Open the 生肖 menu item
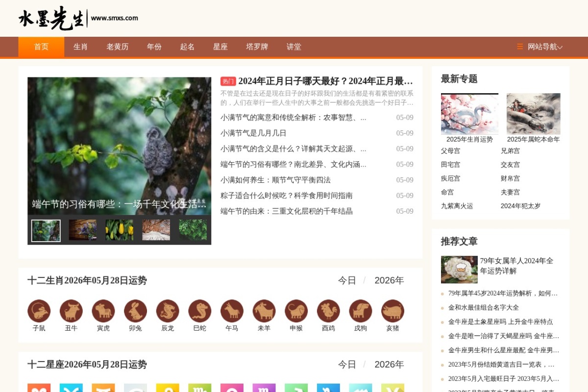Viewport: 588px width, 392px height. click(x=80, y=47)
